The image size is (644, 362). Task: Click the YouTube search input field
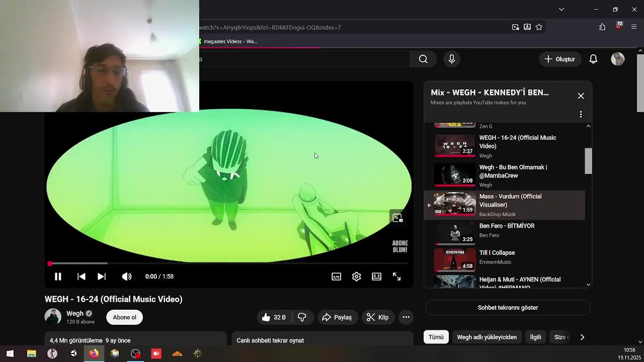pyautogui.click(x=304, y=59)
